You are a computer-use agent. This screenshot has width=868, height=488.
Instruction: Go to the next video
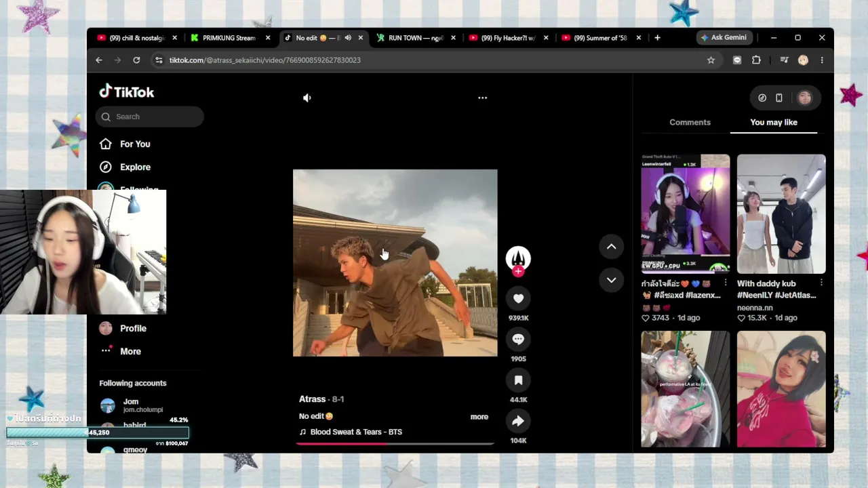point(611,279)
